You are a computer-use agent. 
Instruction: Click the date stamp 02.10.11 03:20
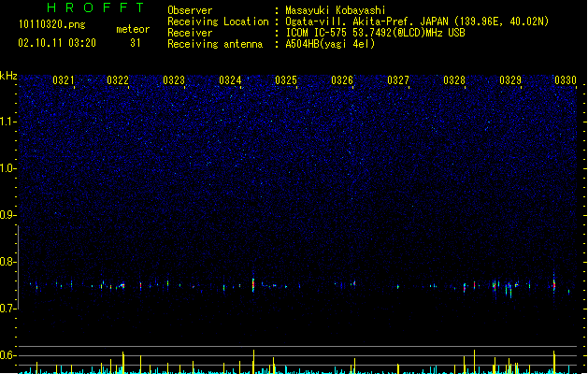click(57, 43)
